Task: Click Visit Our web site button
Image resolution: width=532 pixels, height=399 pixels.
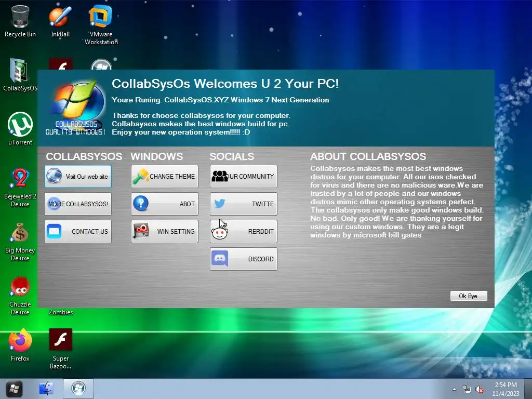Action: tap(78, 177)
